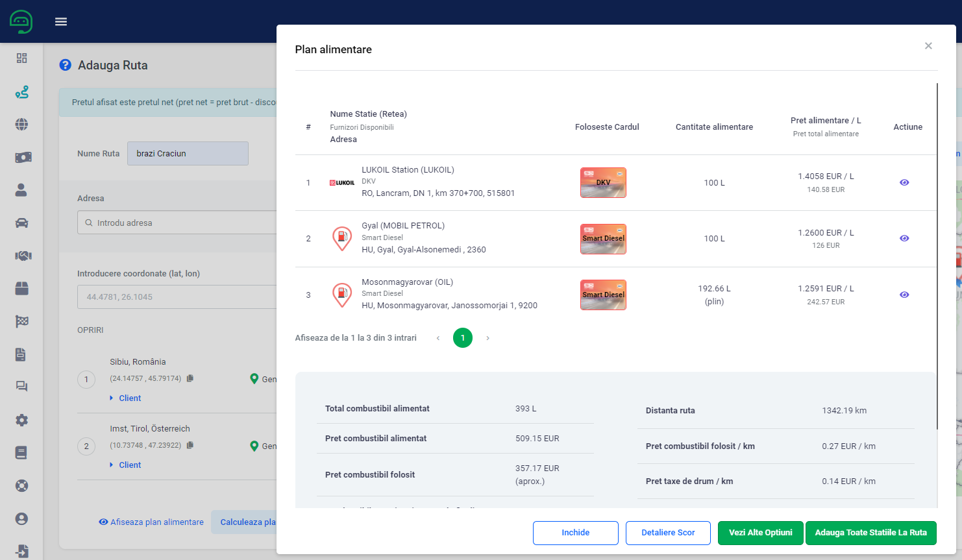Go to previous page of station entries
The height and width of the screenshot is (560, 962).
click(438, 338)
